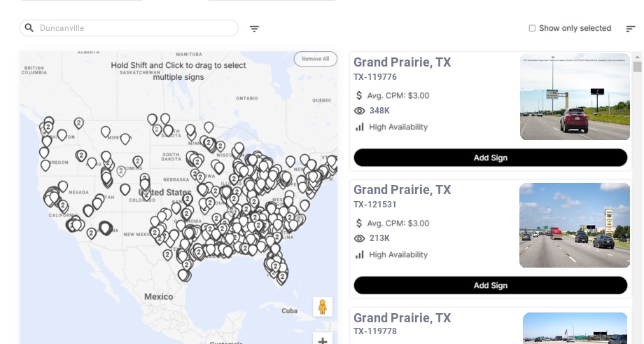This screenshot has height=344, width=644.
Task: Click the first Grand Prairie, TX listing title
Action: 402,62
